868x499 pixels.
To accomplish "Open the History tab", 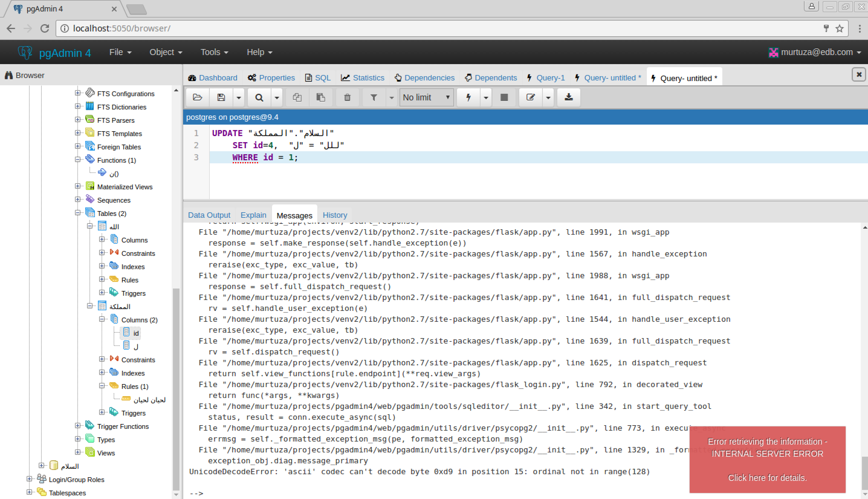I will point(335,215).
